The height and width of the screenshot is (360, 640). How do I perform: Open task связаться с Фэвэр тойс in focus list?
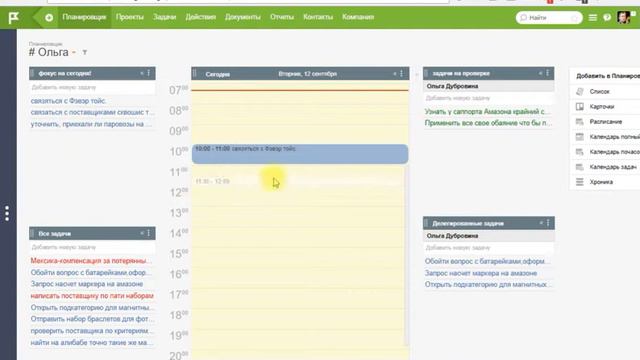click(68, 101)
